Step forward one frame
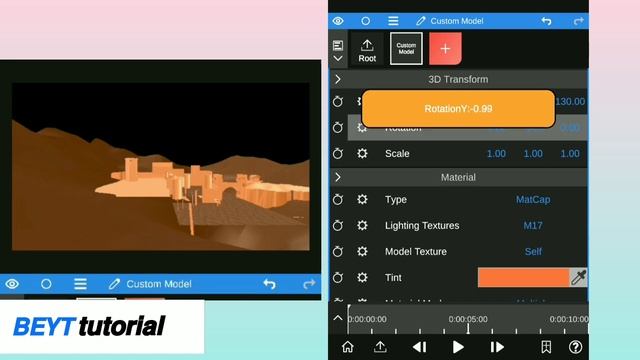Screen dimensions: 640x360 coord(497,347)
